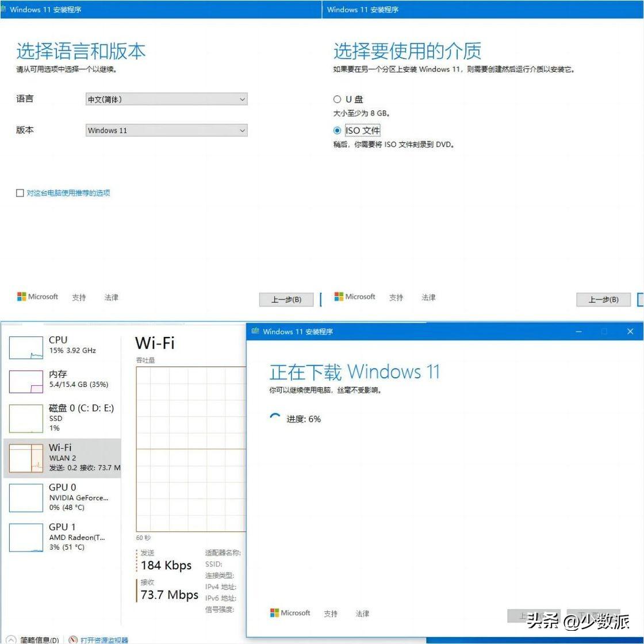
Task: Click 支持 link in language selection window
Action: [x=79, y=297]
